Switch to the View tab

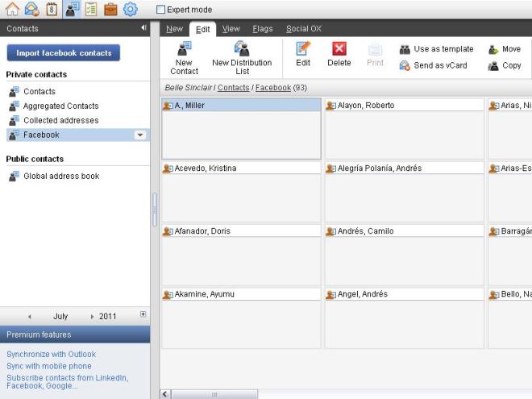[x=231, y=29]
